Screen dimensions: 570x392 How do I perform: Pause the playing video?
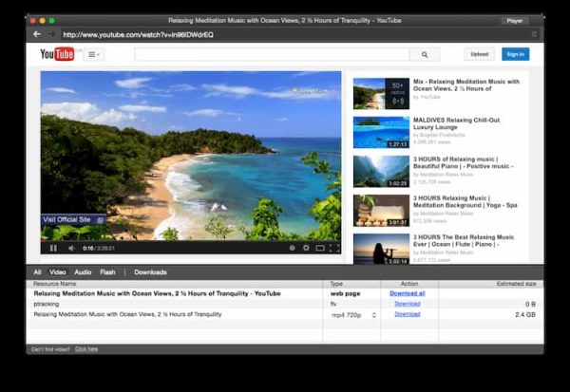tap(53, 248)
